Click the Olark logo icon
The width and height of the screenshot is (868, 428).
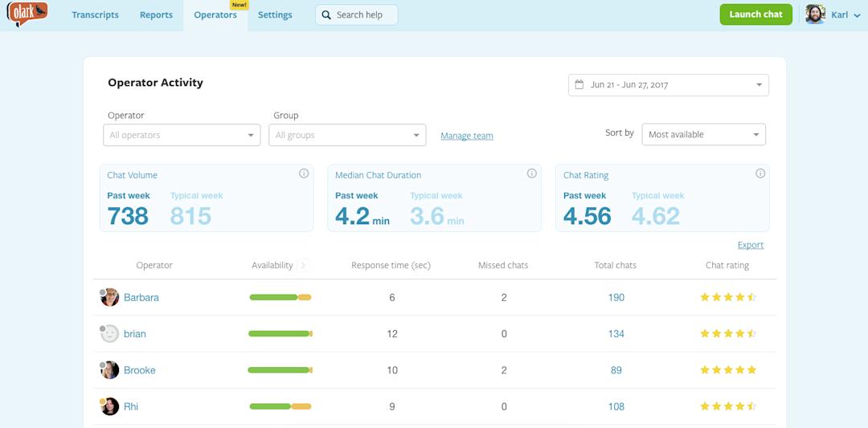click(x=27, y=14)
